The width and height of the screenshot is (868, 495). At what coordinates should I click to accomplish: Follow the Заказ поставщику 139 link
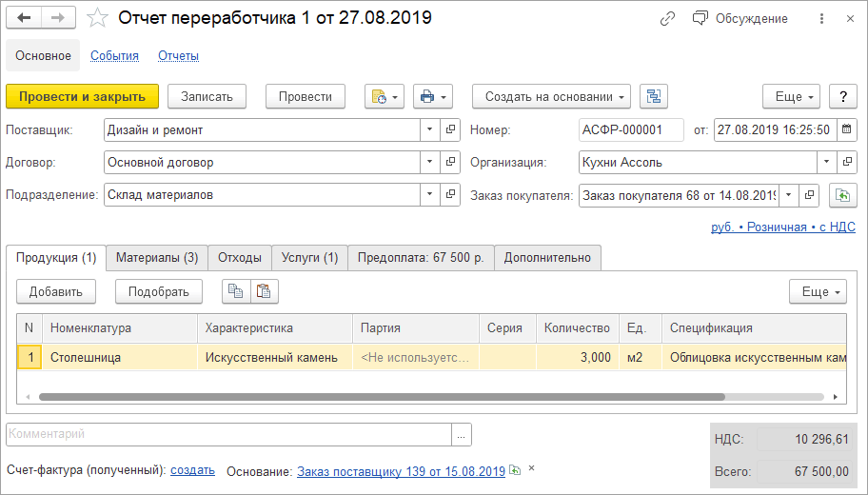pyautogui.click(x=401, y=471)
